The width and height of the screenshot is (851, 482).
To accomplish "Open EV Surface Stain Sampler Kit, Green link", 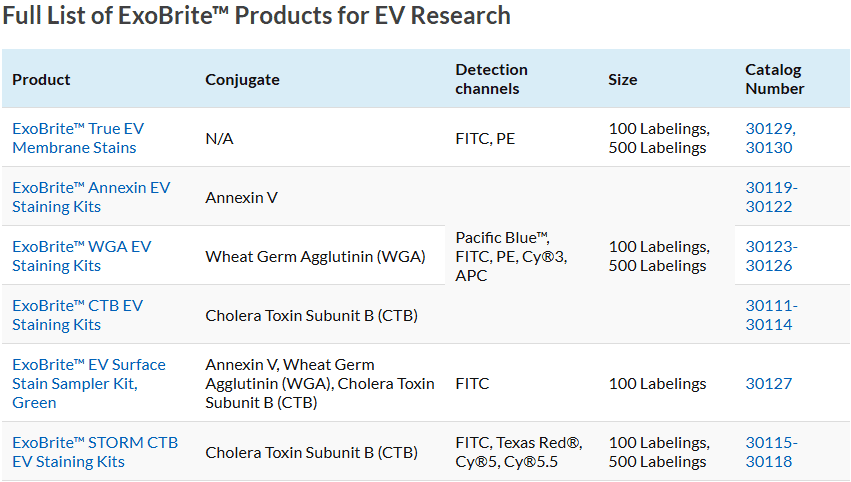I will pos(89,383).
